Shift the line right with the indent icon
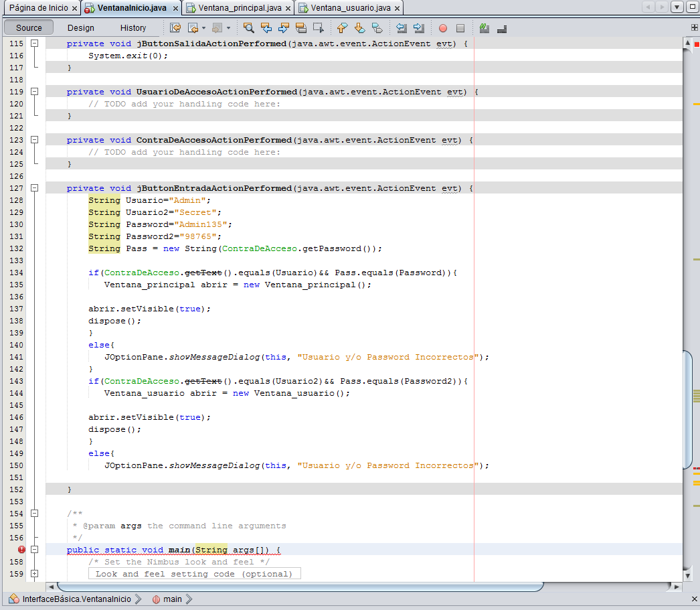Screen dimensions: 700x610 [419, 28]
